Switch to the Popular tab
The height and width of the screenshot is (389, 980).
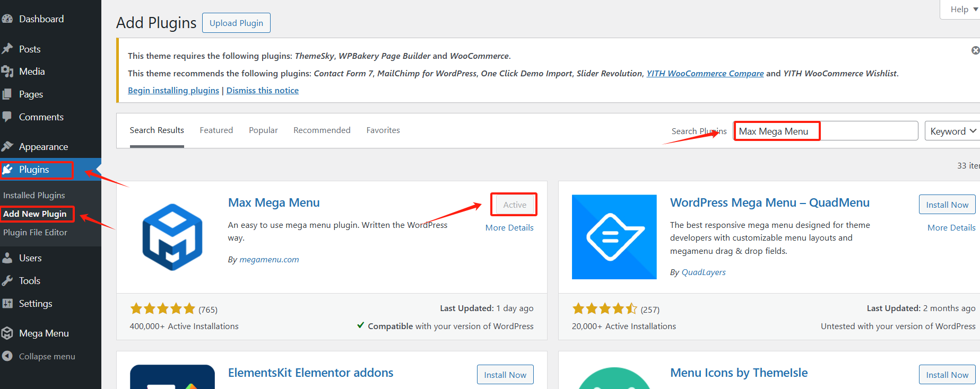click(263, 130)
